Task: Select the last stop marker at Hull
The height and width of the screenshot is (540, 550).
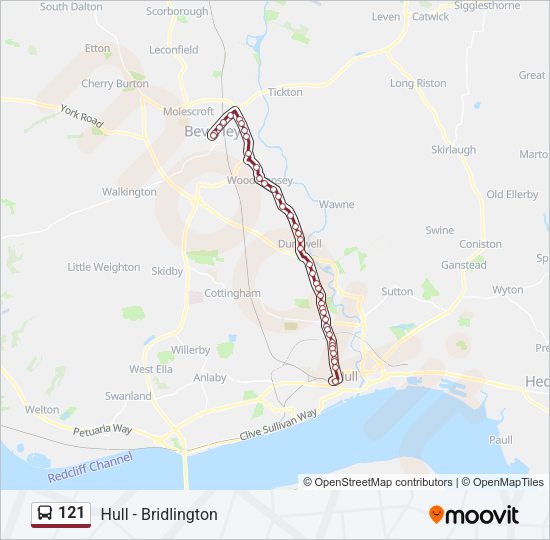Action: (335, 381)
